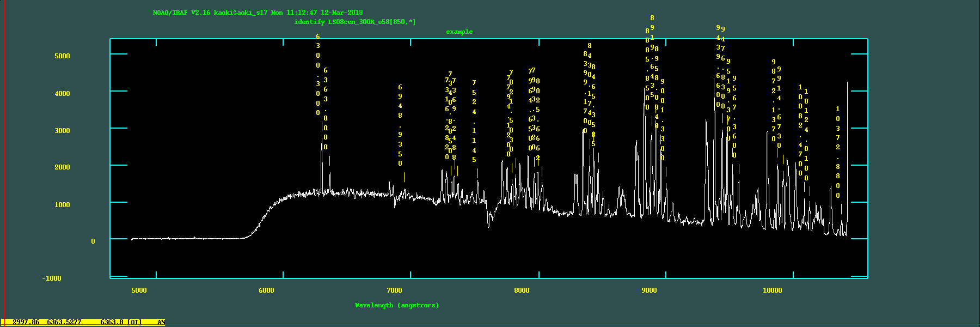Select the 9567.3600 line identification label
This screenshot has width=980, height=327.
click(734, 117)
